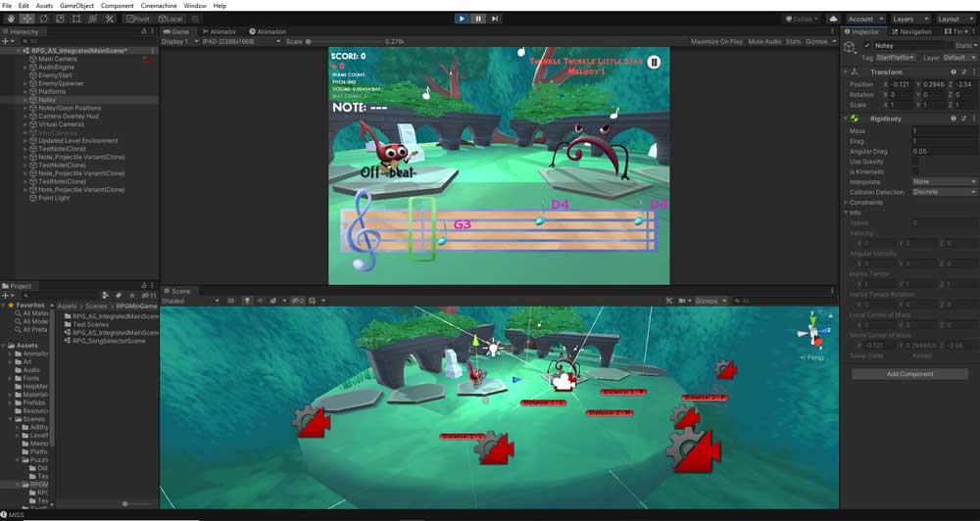
Task: Click Project search by type icon
Action: (105, 296)
